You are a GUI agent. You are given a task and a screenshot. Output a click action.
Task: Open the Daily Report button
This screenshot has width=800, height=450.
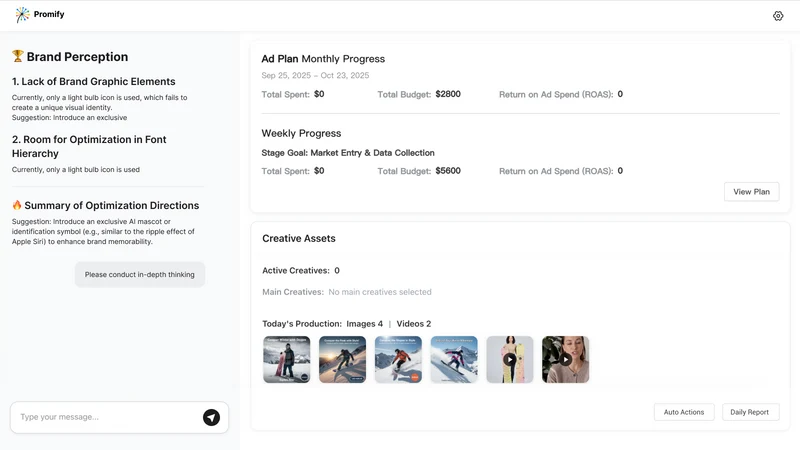point(749,412)
